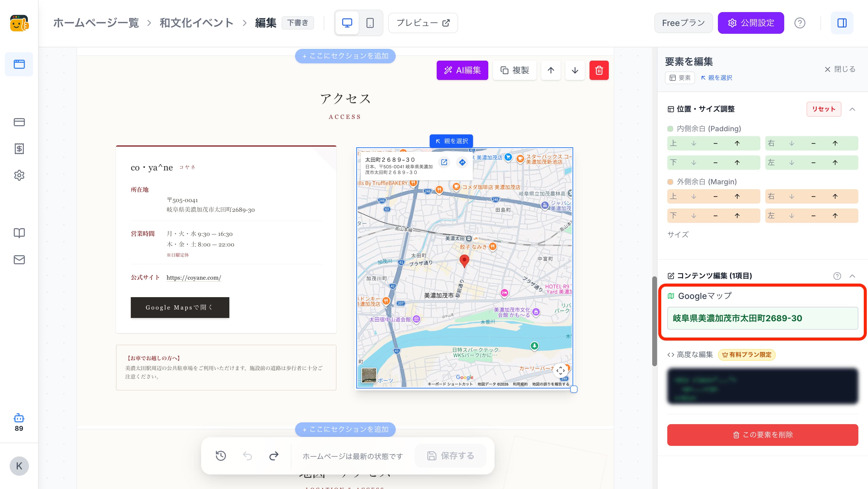Decrease the Margin 下 value with the down arrow
868x489 pixels.
click(693, 215)
